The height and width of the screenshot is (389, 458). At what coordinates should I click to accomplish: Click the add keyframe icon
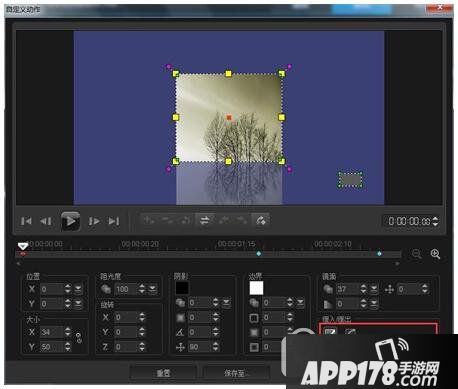(149, 220)
